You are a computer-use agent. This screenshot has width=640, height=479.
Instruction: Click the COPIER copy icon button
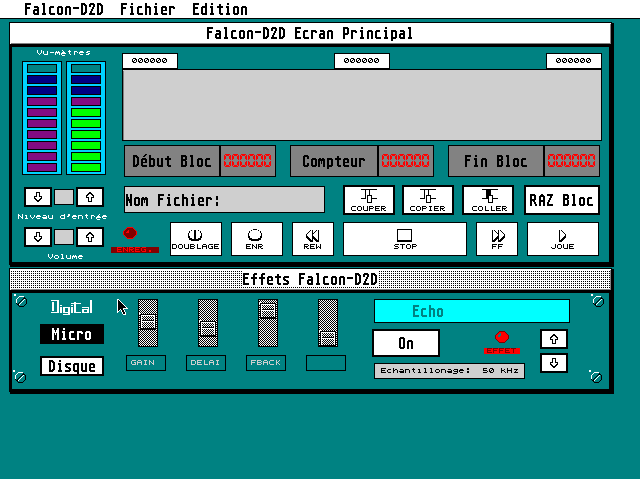point(428,200)
